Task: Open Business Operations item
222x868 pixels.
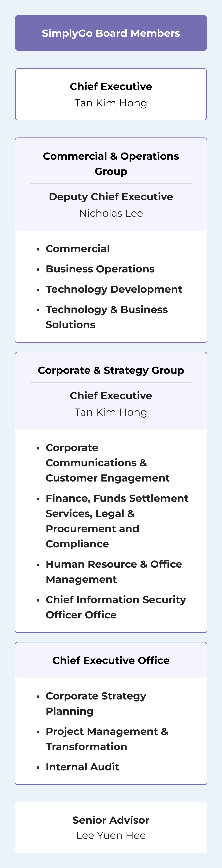Action: [100, 269]
